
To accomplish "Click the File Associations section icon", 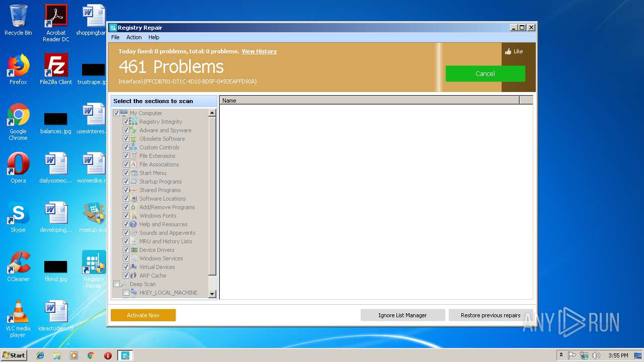I will tap(134, 164).
